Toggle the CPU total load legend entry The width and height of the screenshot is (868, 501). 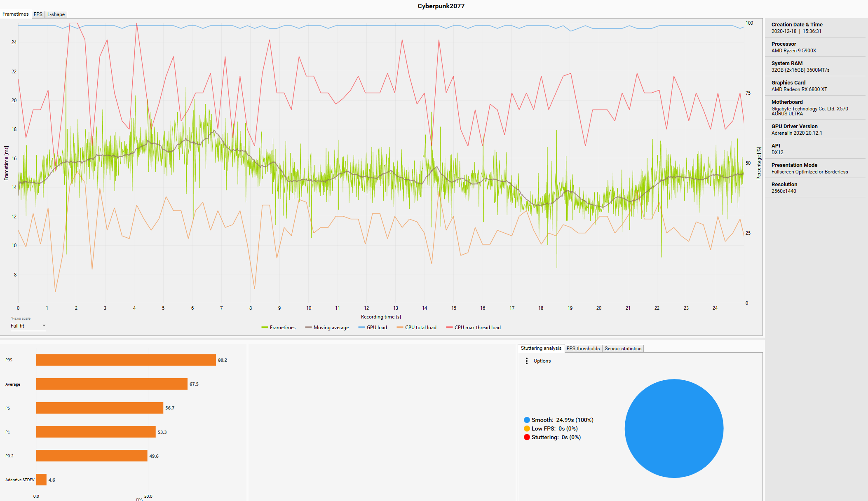point(416,328)
